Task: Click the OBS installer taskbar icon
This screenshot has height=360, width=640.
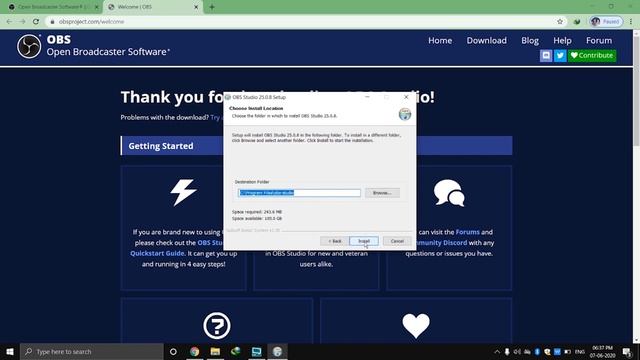Action: [x=277, y=351]
